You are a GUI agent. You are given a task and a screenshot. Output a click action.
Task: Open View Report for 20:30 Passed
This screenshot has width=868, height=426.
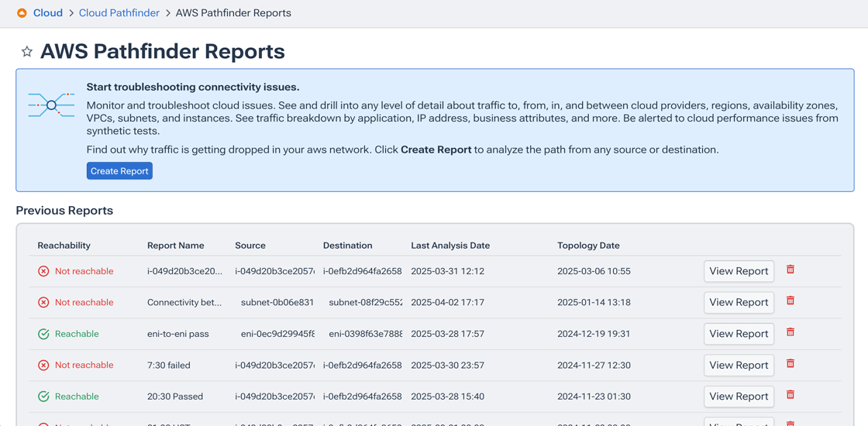pos(739,397)
